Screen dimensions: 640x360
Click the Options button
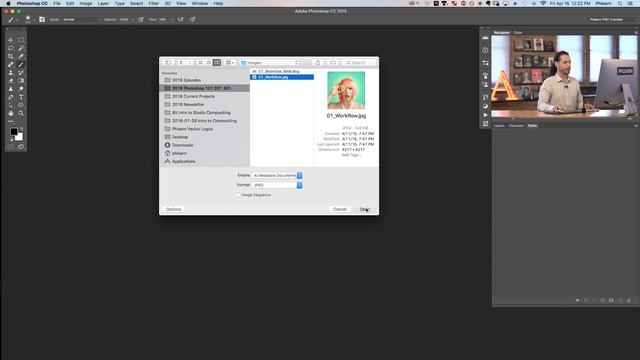pyautogui.click(x=173, y=209)
